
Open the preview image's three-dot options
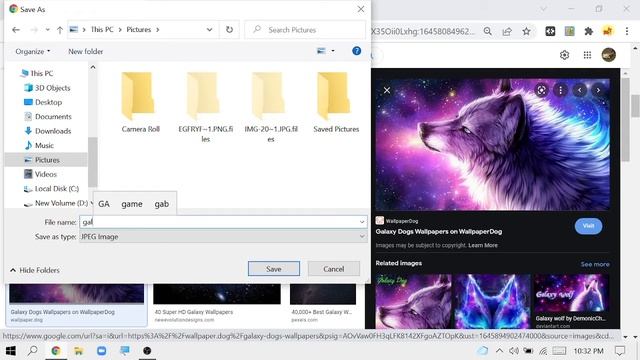click(x=560, y=90)
